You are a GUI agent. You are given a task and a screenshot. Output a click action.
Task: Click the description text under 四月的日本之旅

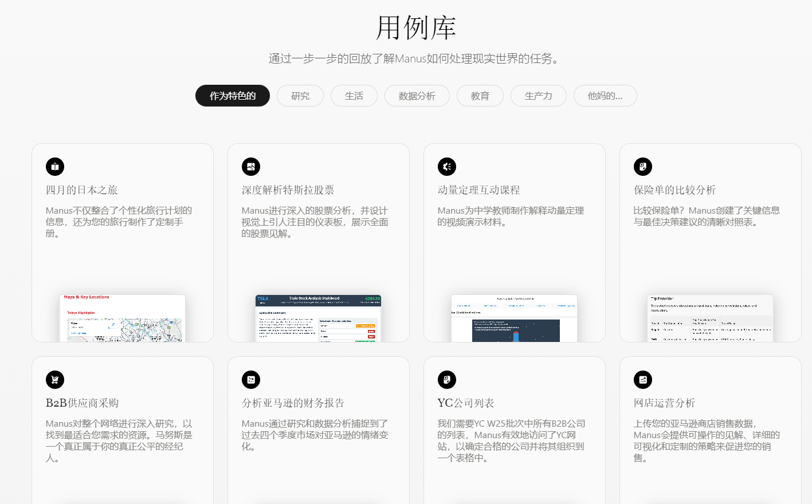click(119, 222)
